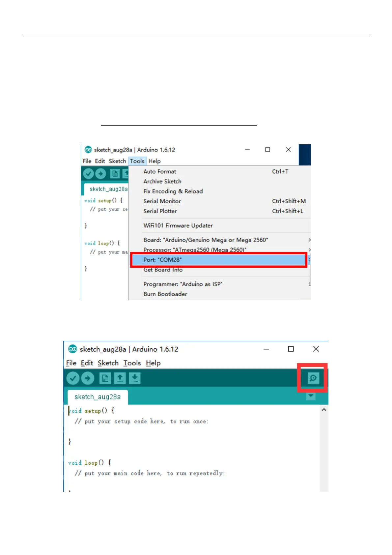Select sketch_aug28a tab in upper window

point(107,189)
